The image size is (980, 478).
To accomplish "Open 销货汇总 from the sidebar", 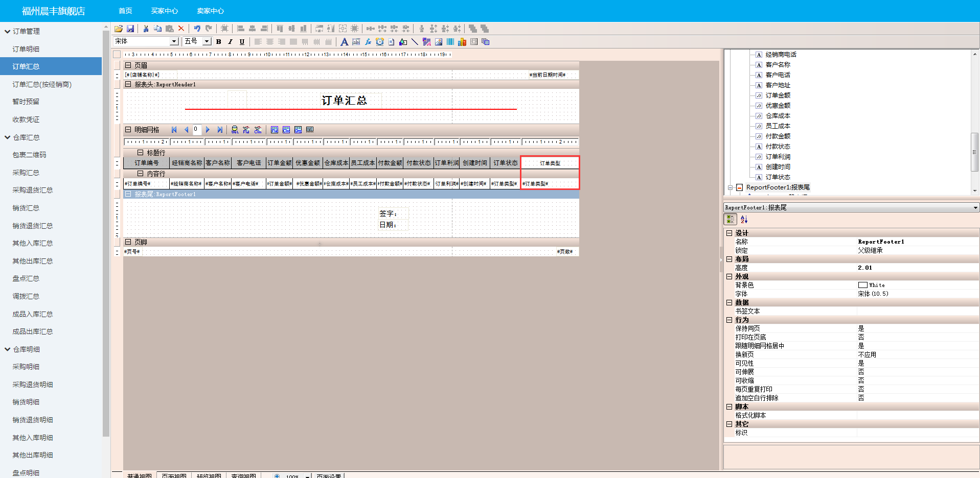I will 26,208.
